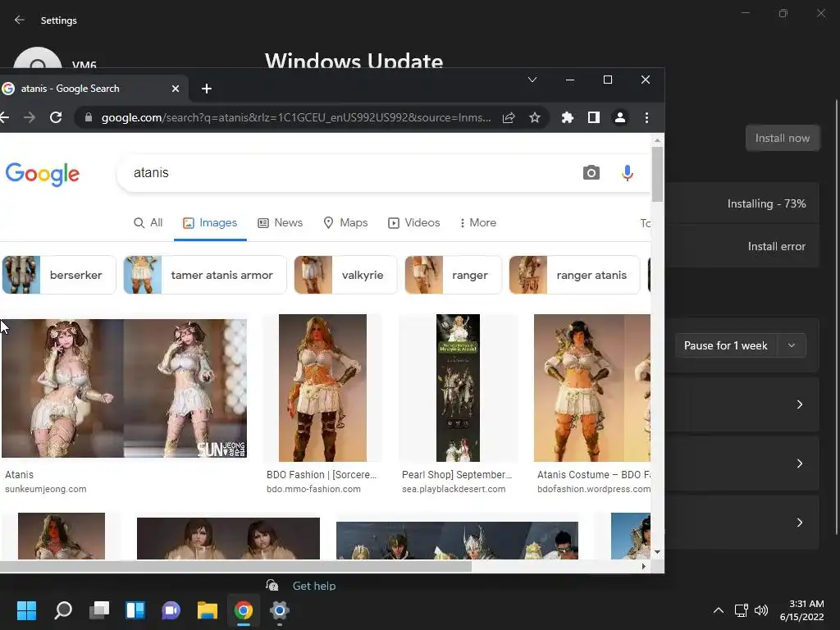This screenshot has width=840, height=630.
Task: Click the share this page icon
Action: [509, 117]
